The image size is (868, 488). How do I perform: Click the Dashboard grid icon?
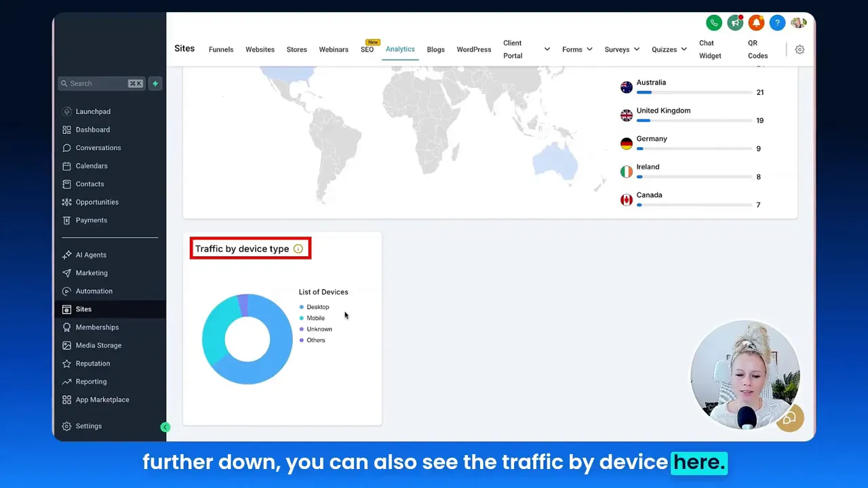click(66, 129)
